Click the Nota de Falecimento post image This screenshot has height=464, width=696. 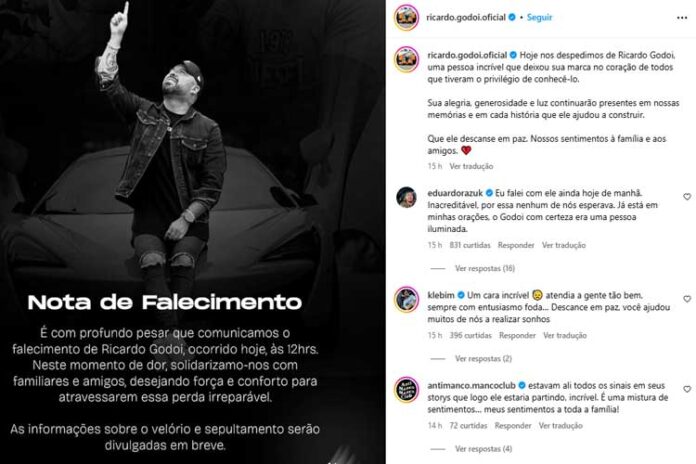pos(193,232)
